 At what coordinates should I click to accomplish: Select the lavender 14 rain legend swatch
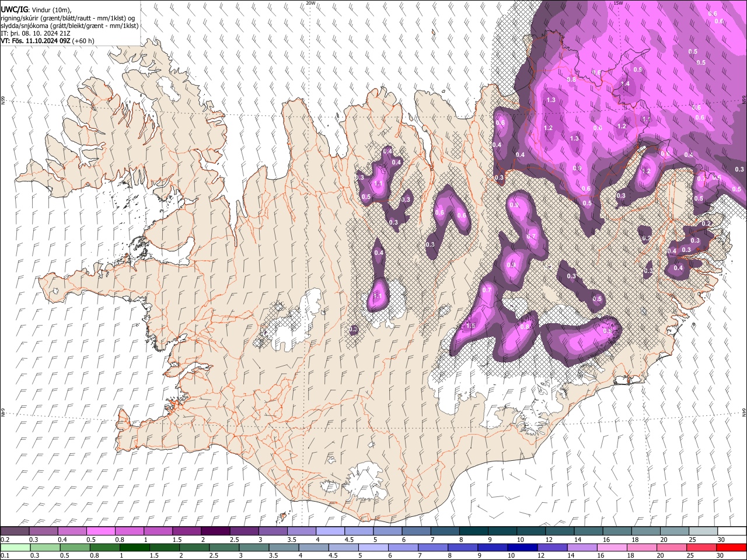point(582,547)
